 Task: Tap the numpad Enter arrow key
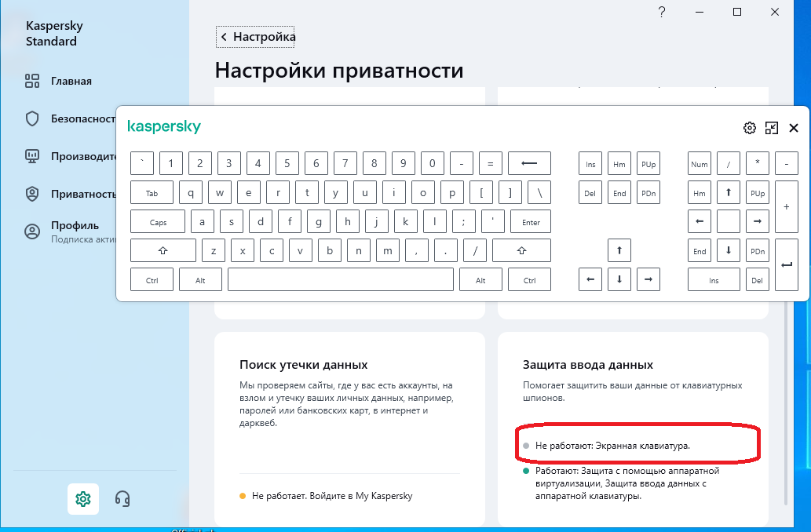click(786, 264)
